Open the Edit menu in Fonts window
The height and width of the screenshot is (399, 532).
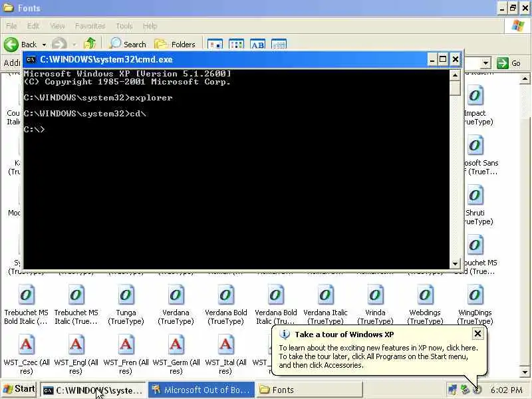pos(33,26)
